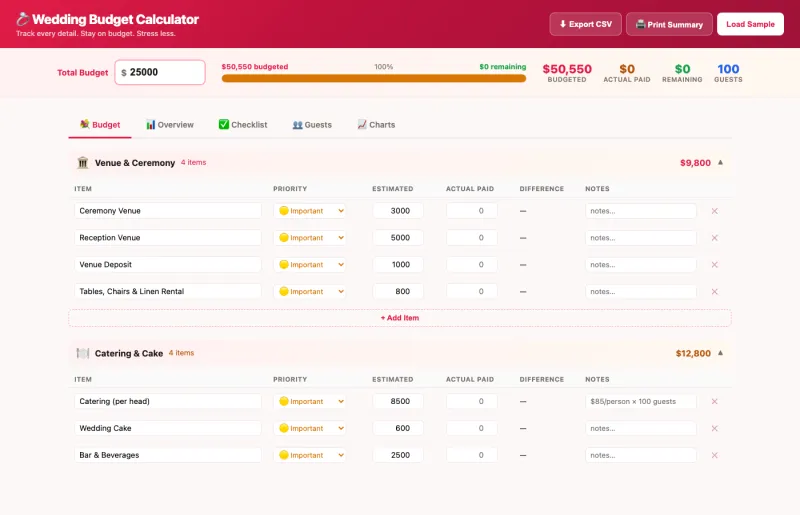Collapse the Venue & Ceremony section
The width and height of the screenshot is (800, 515).
721,162
